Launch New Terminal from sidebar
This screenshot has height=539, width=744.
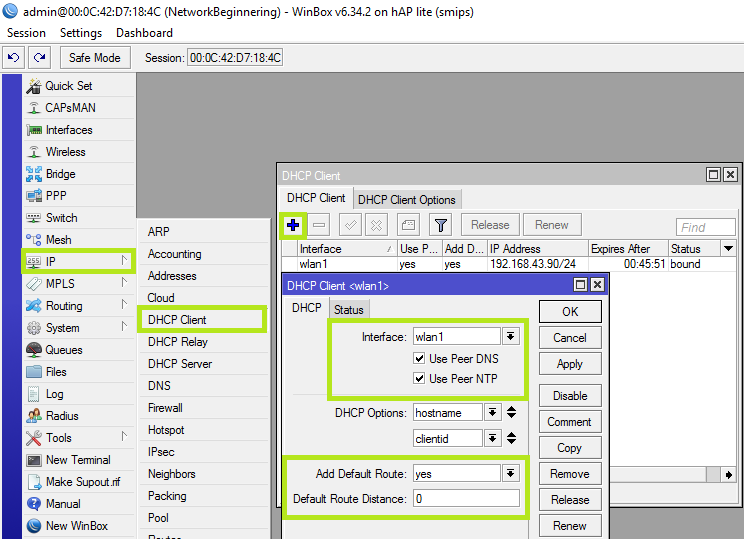click(x=79, y=460)
